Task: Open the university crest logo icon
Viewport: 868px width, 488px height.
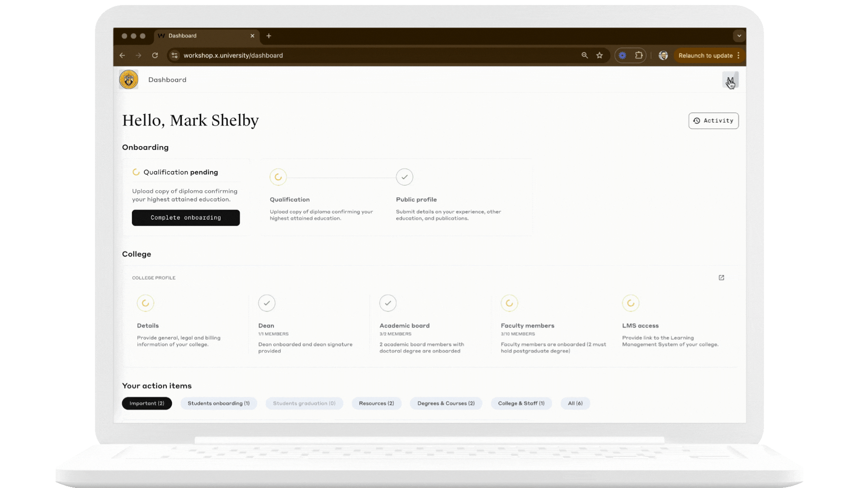Action: 129,79
